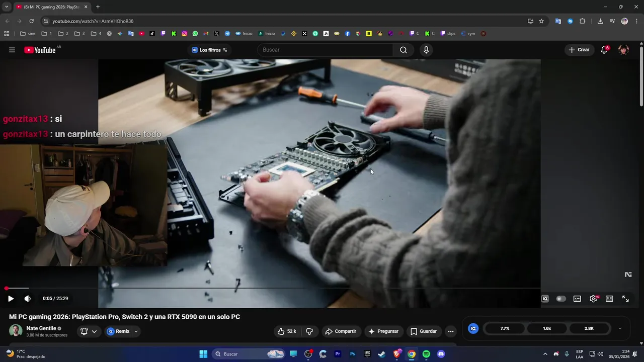The width and height of the screenshot is (644, 362).
Task: Open the YouTube account avatar menu
Action: pos(623,50)
